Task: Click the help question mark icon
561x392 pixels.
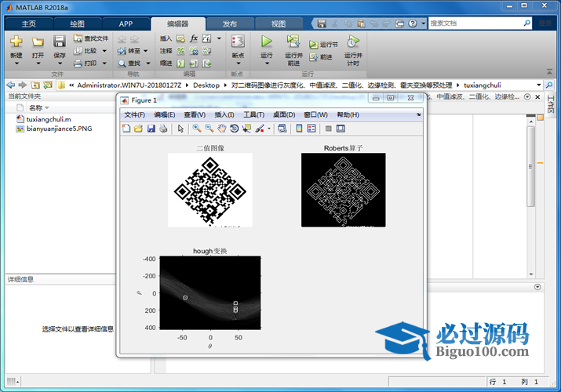Action: click(413, 24)
